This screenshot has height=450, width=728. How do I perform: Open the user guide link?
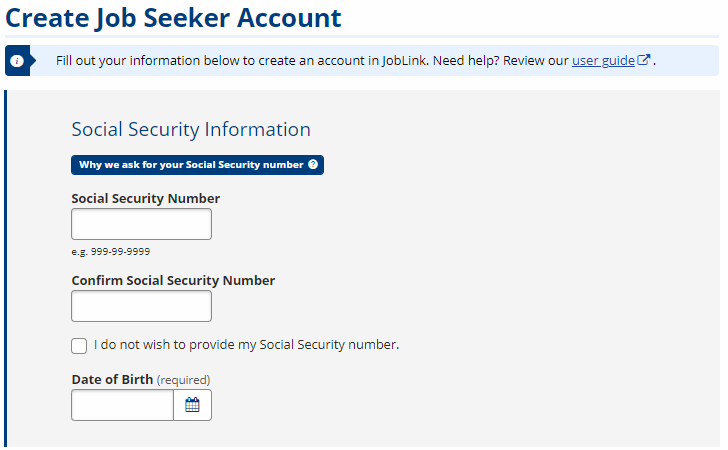(603, 60)
